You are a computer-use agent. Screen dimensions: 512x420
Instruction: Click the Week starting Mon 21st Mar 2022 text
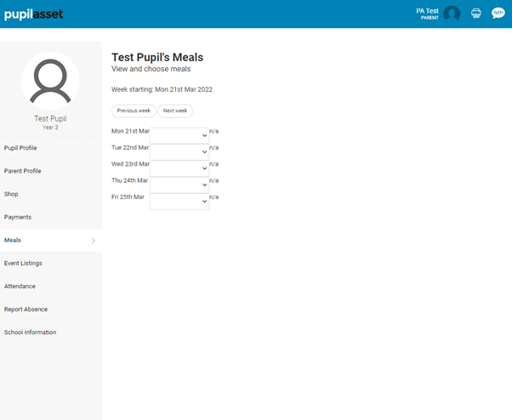click(162, 89)
